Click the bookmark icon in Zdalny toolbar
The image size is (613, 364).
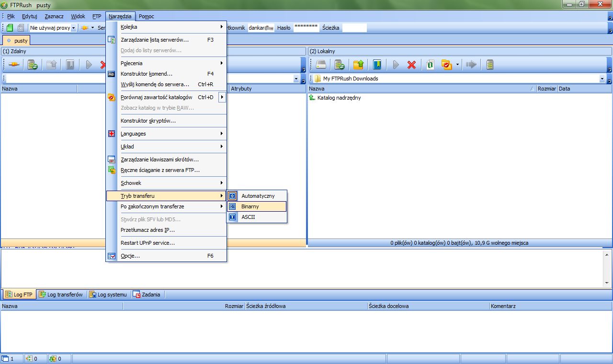[70, 65]
